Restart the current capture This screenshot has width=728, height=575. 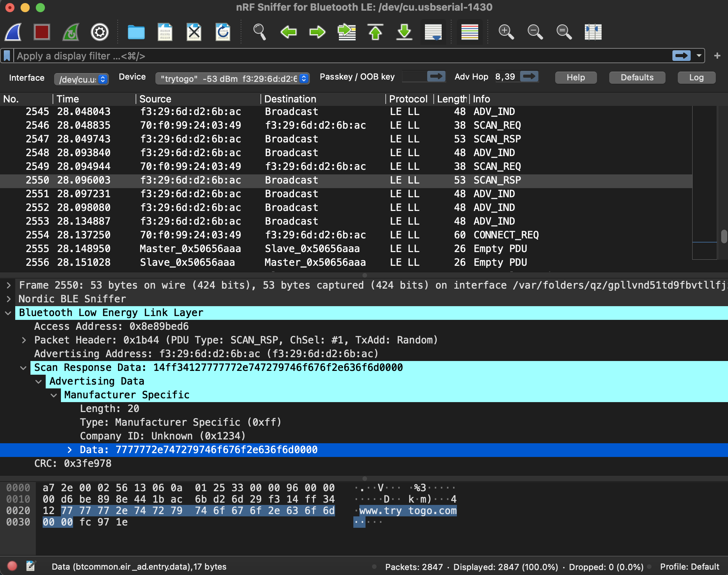pos(71,32)
